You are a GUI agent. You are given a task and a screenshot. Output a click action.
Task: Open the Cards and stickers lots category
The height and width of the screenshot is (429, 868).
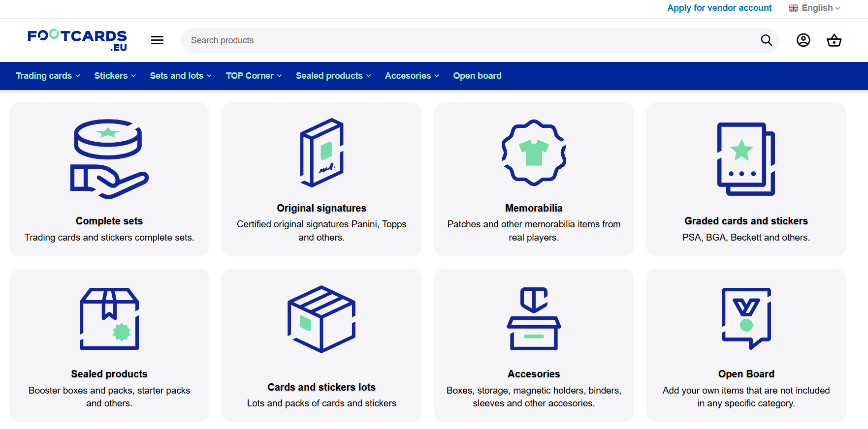pyautogui.click(x=321, y=387)
